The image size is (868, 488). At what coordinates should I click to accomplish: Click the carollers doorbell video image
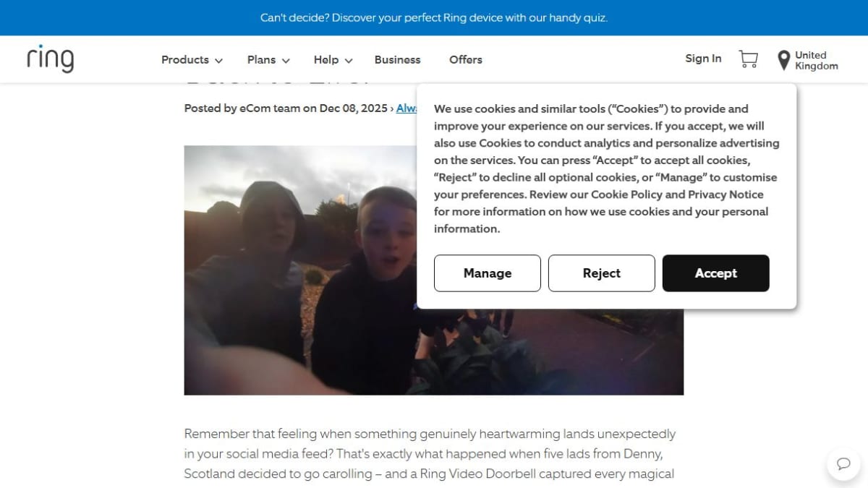[x=300, y=270]
